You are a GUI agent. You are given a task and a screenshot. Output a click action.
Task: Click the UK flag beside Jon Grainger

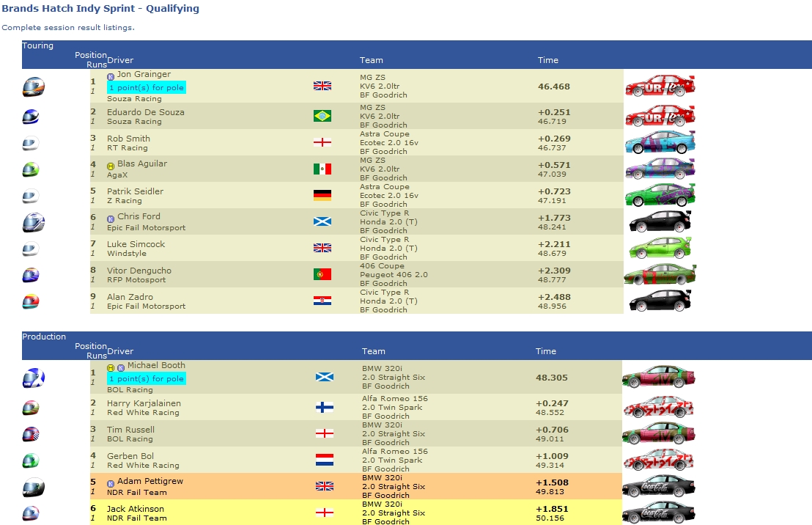point(322,86)
